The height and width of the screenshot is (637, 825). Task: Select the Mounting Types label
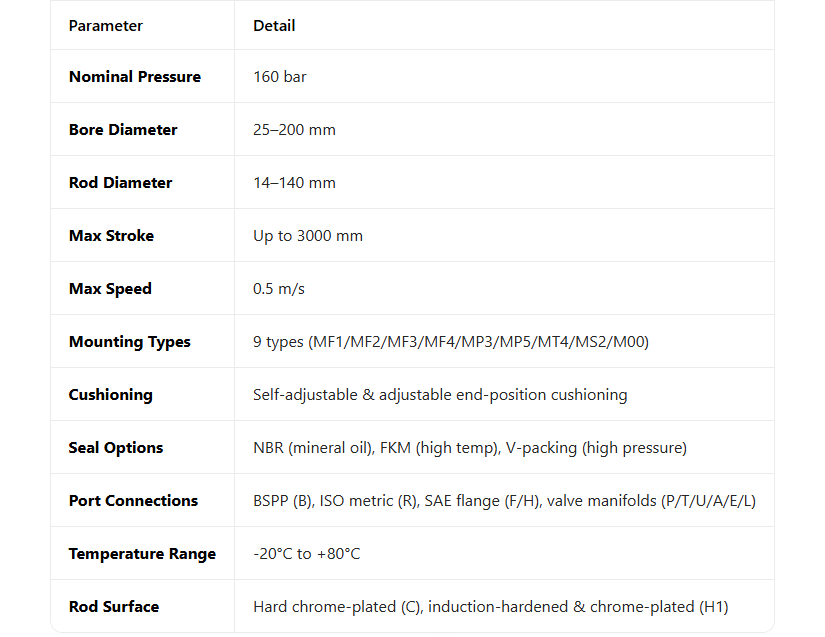coord(130,342)
